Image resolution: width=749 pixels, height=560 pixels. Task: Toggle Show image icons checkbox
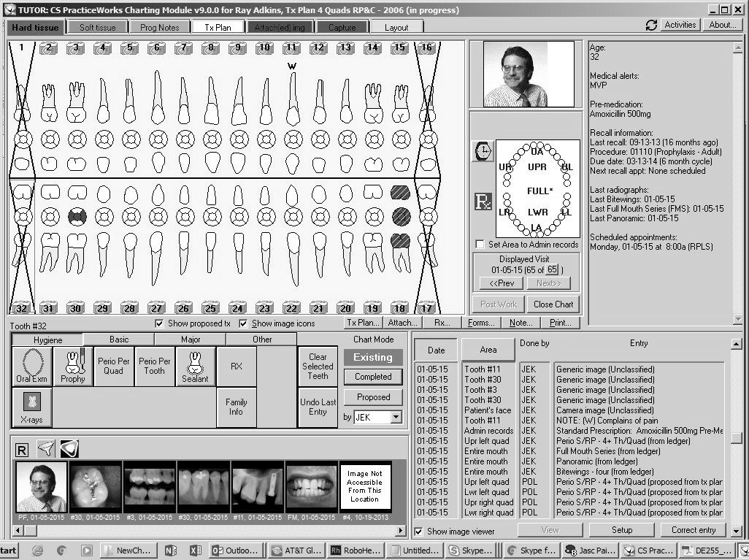click(243, 323)
